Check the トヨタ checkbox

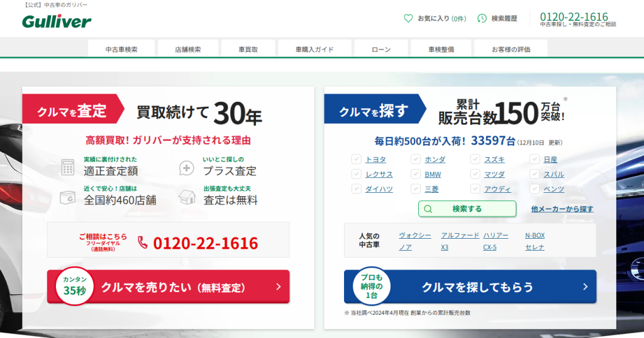356,160
